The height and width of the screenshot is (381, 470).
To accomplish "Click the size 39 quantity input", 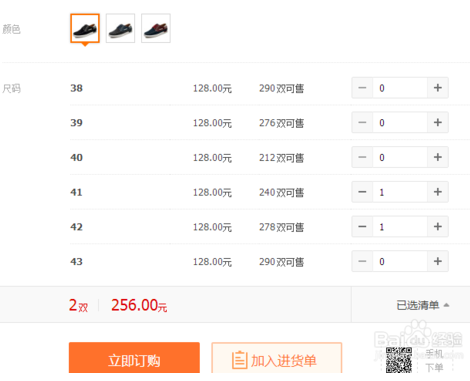I will pyautogui.click(x=400, y=123).
